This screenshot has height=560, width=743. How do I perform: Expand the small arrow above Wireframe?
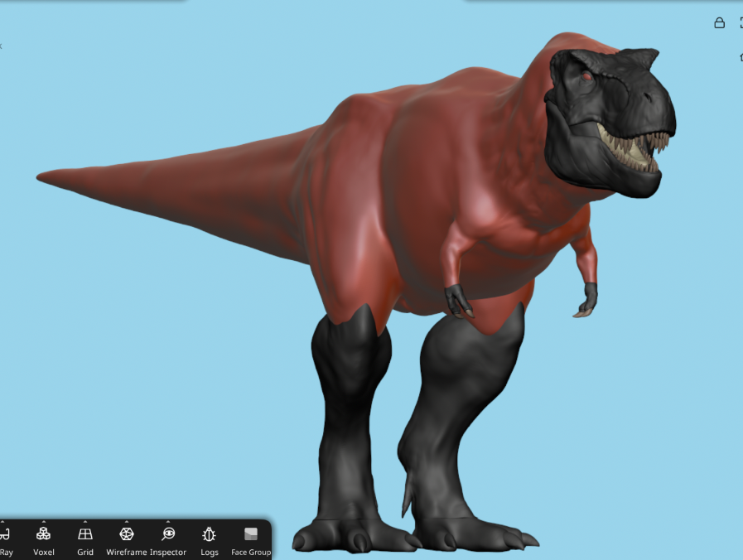[x=127, y=522]
